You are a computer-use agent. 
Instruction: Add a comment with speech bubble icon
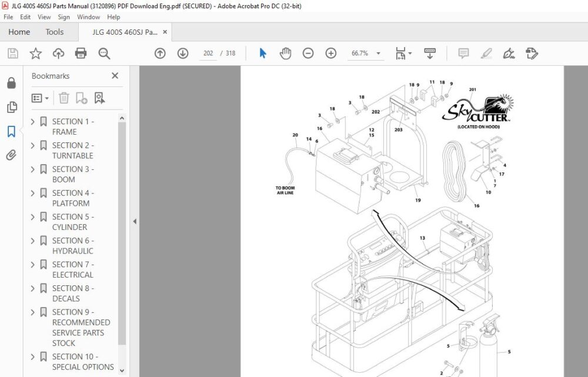click(463, 54)
